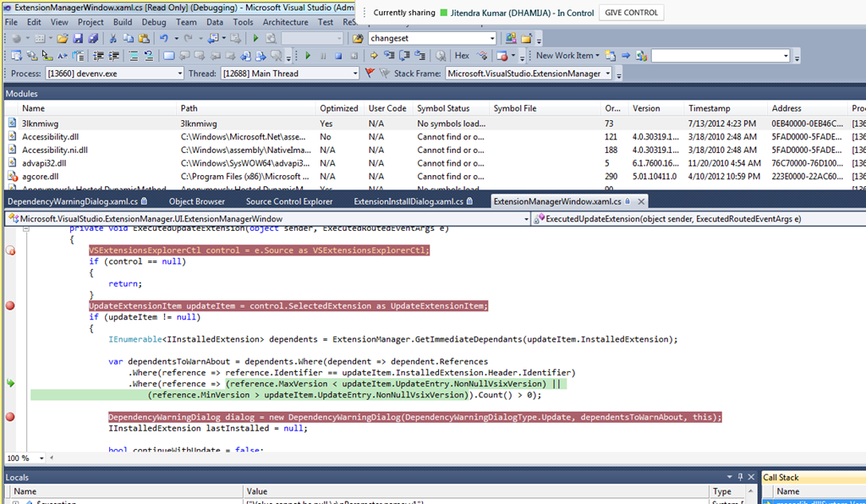
Task: Switch to the ExtensionInstallDialog.xaml.cs tab
Action: click(x=413, y=201)
